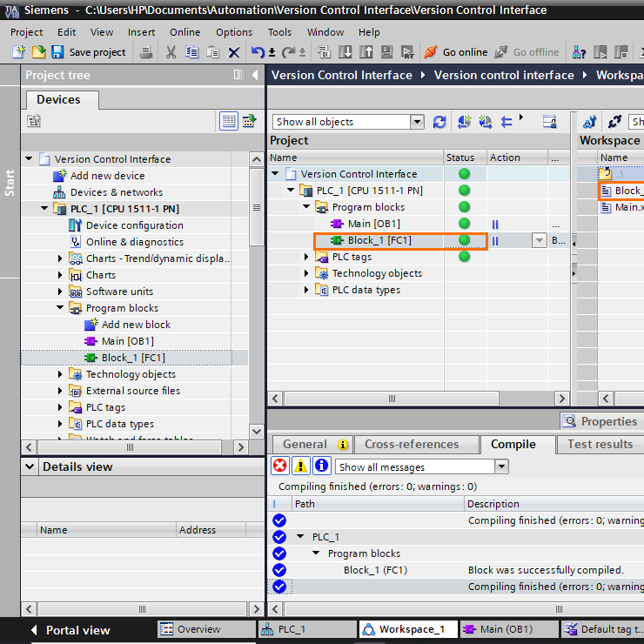The height and width of the screenshot is (644, 644).
Task: Click the Print icon in toolbar
Action: point(146,52)
